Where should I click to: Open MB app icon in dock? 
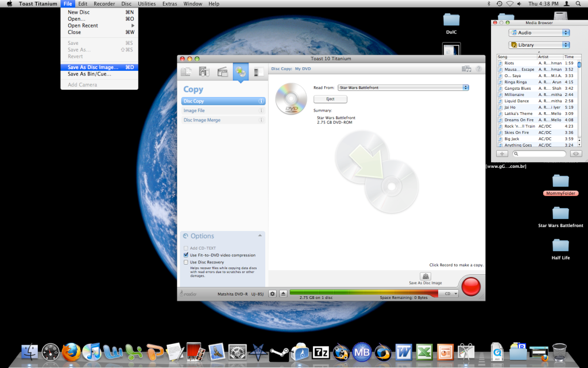[362, 352]
